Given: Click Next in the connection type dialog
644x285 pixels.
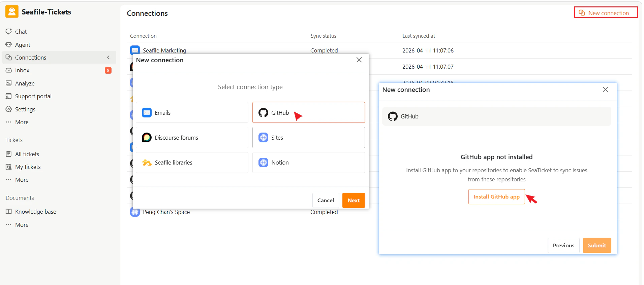Looking at the screenshot, I should pyautogui.click(x=354, y=200).
